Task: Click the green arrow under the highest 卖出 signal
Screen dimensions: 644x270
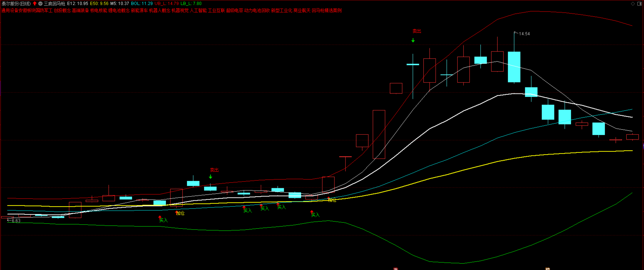Action: pyautogui.click(x=413, y=40)
